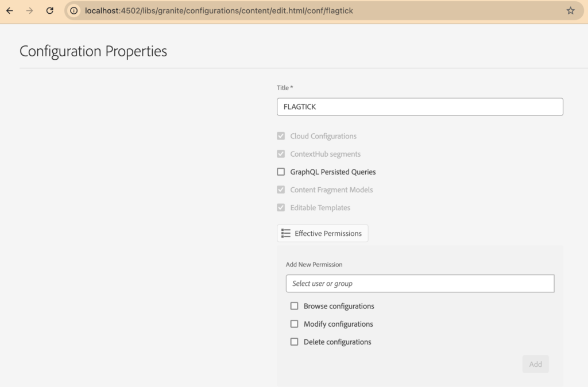Toggle the Content Fragment Models checkbox
The height and width of the screenshot is (387, 588).
(x=281, y=189)
